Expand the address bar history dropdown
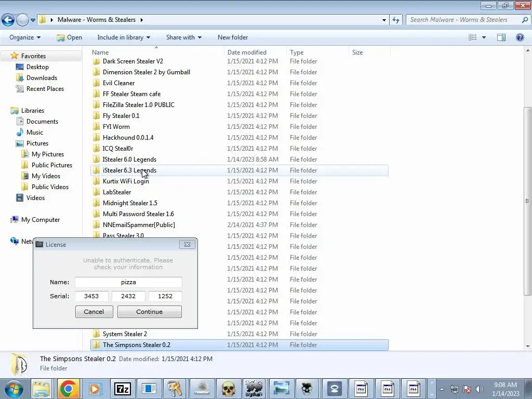The width and height of the screenshot is (532, 399). (384, 20)
